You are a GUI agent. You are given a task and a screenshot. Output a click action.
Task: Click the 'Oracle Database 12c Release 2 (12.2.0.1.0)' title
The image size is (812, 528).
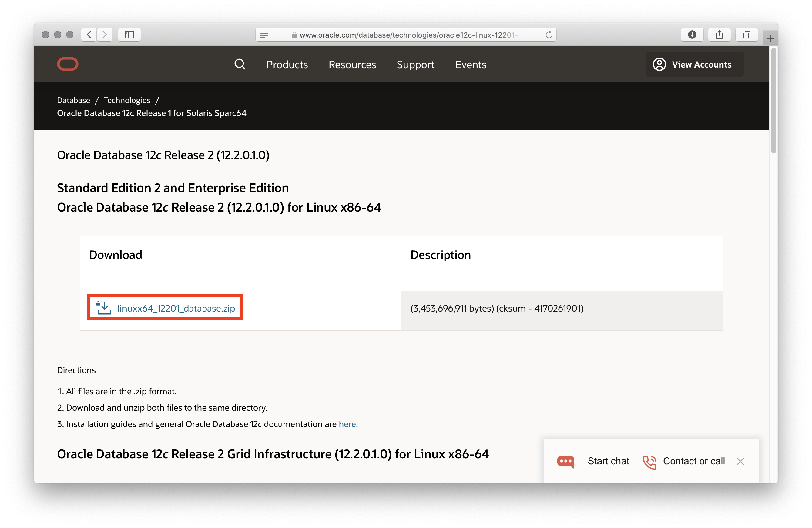coord(163,155)
